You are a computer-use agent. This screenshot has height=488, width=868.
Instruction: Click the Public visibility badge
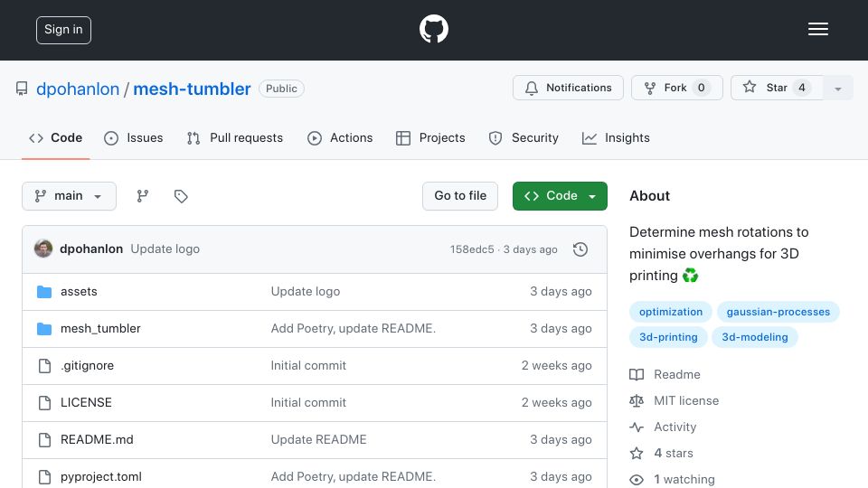click(x=281, y=89)
